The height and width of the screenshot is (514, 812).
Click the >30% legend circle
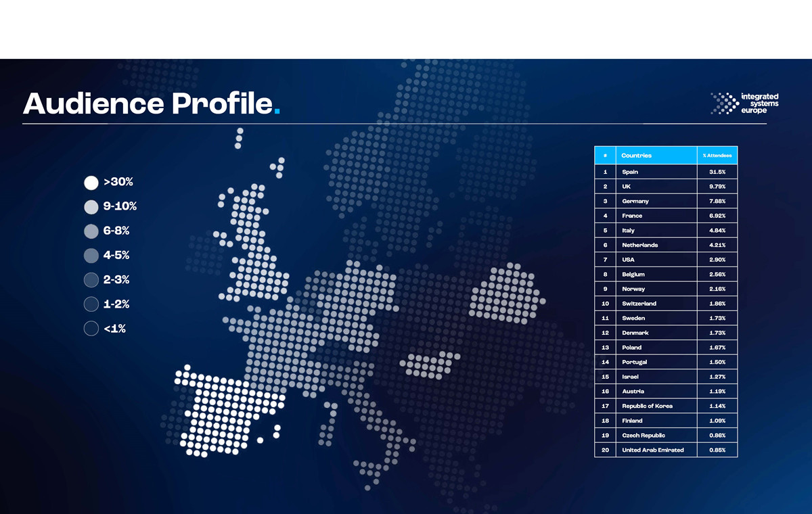coord(91,183)
